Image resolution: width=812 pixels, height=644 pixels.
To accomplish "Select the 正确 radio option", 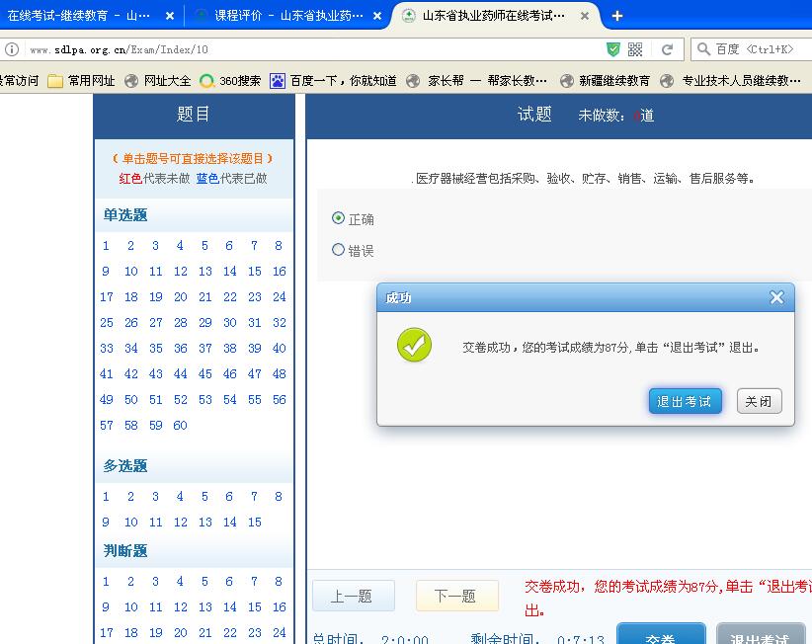I will pos(339,218).
